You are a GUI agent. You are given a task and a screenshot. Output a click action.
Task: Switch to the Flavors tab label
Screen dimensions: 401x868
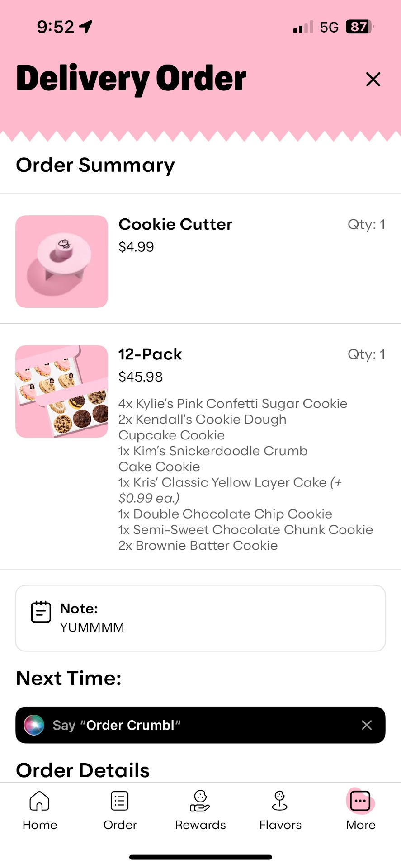coord(280,825)
